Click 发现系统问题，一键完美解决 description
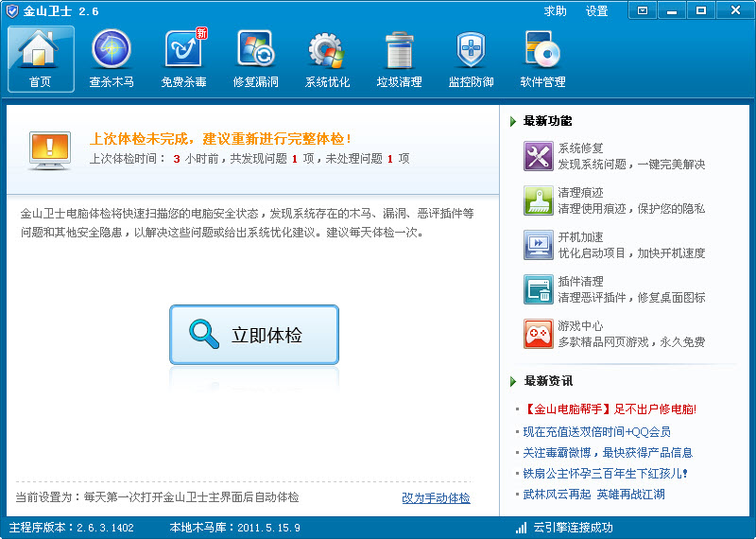 (x=631, y=165)
